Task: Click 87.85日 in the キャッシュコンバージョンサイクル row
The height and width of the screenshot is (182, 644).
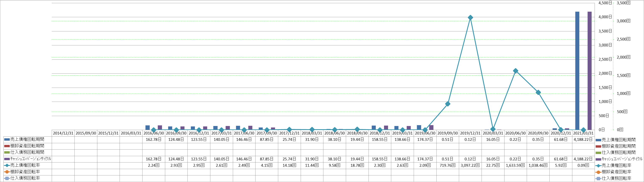Action: (x=267, y=159)
